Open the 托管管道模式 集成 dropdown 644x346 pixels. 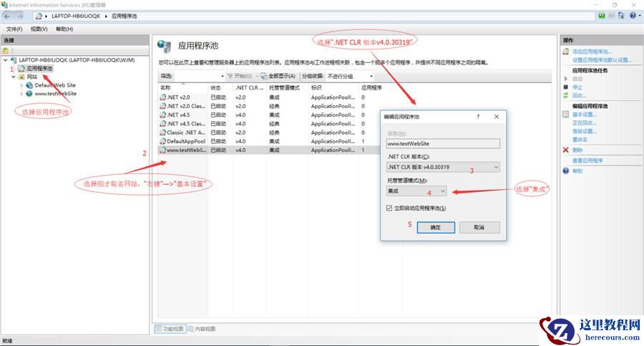(416, 191)
